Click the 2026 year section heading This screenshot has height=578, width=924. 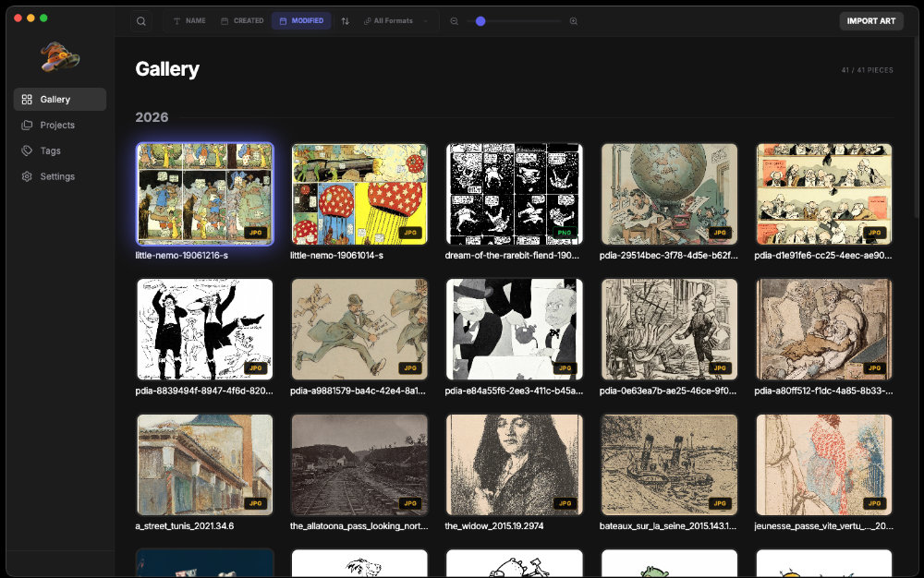pyautogui.click(x=152, y=117)
